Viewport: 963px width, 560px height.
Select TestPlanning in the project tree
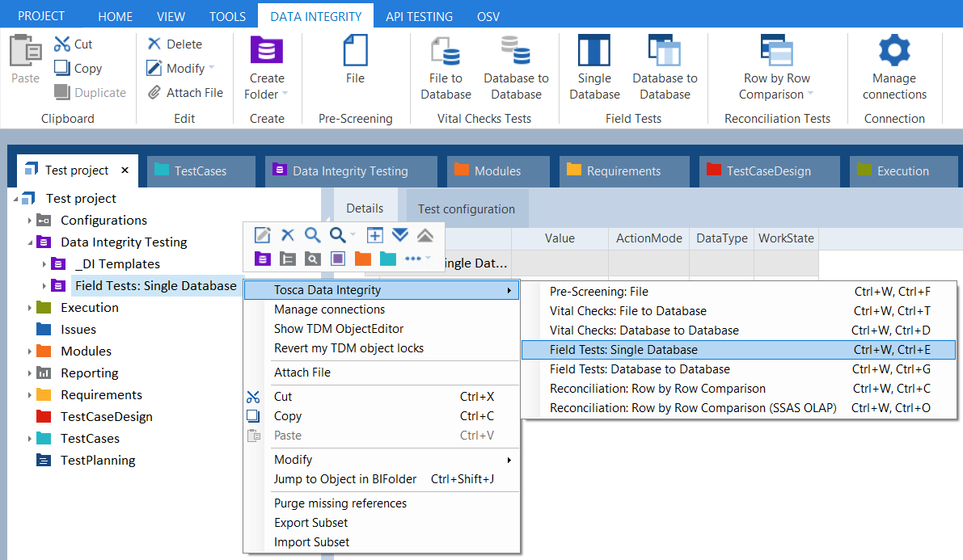(98, 461)
